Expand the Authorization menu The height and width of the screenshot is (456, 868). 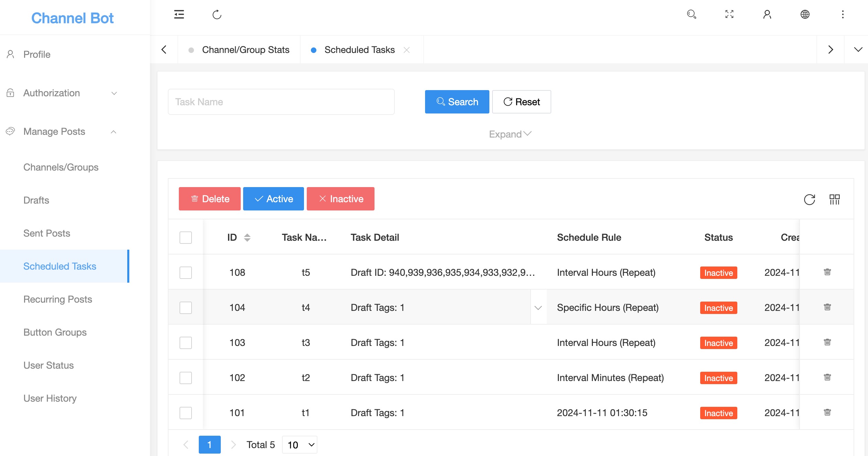tap(65, 93)
